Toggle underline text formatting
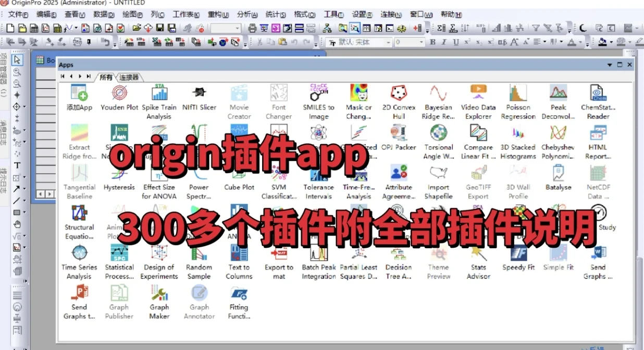644x350 pixels. [455, 42]
